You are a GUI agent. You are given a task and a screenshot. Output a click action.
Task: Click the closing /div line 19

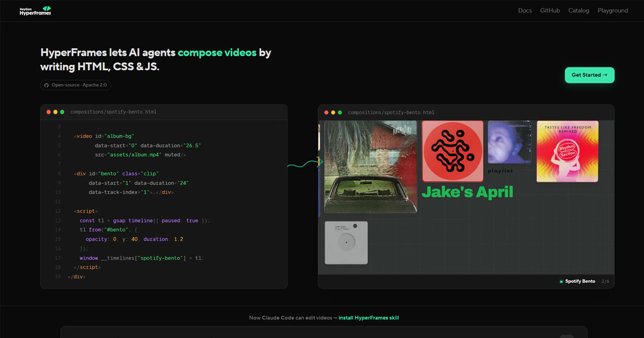[76, 276]
